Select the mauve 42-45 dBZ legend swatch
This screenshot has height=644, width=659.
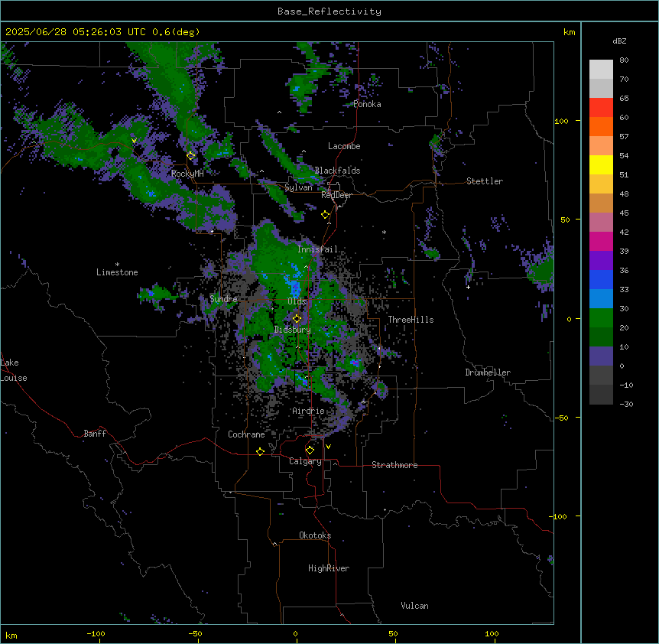(x=601, y=223)
